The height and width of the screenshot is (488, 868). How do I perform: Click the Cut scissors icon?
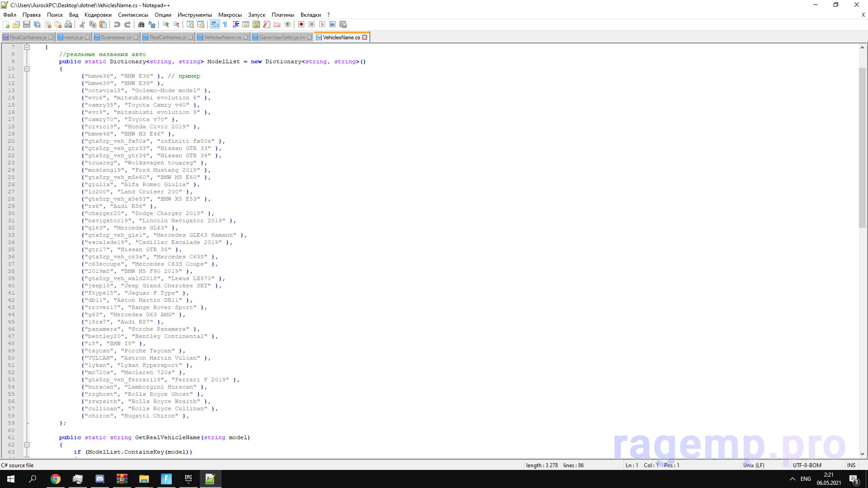82,24
